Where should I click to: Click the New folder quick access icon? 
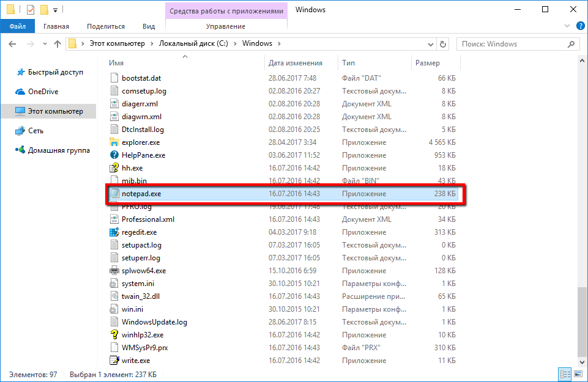pos(44,10)
